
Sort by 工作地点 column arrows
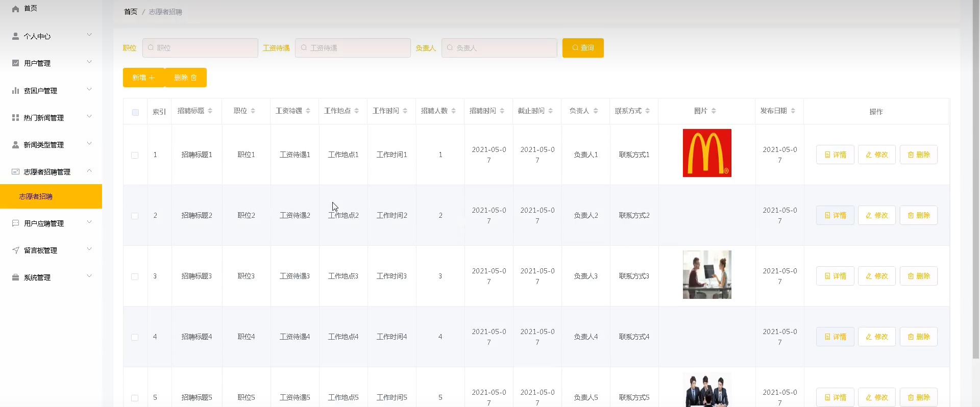click(x=357, y=111)
